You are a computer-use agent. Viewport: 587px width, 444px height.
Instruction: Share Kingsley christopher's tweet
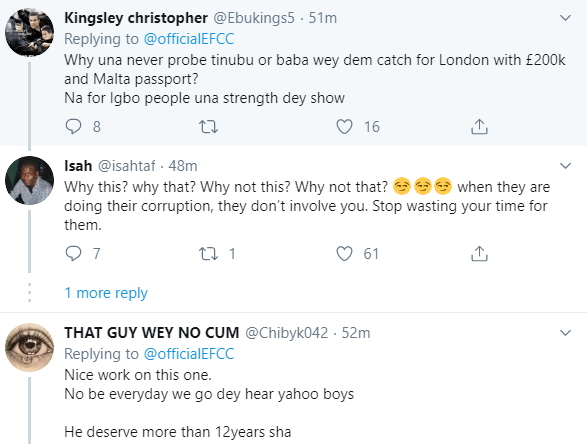pyautogui.click(x=479, y=127)
